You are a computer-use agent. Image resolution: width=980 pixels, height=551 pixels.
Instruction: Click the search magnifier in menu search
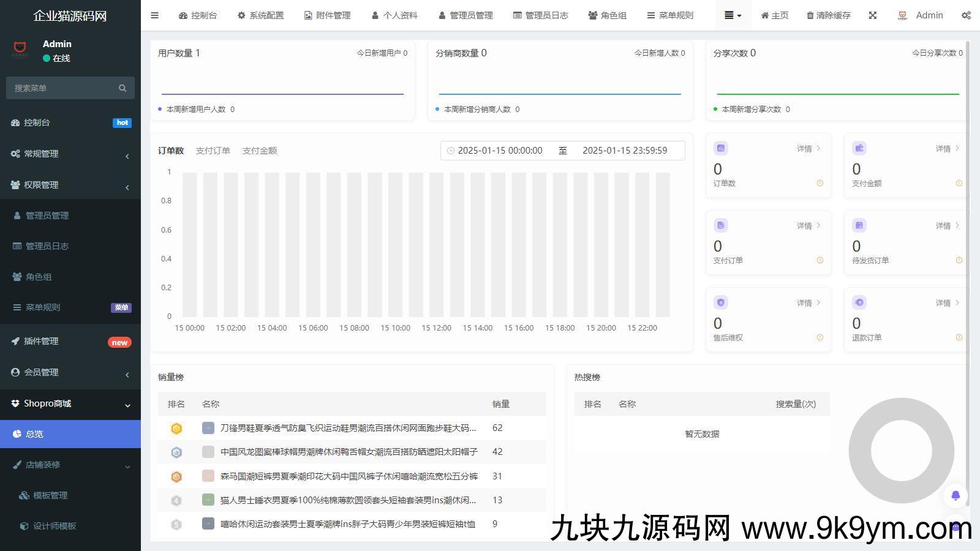pos(123,88)
